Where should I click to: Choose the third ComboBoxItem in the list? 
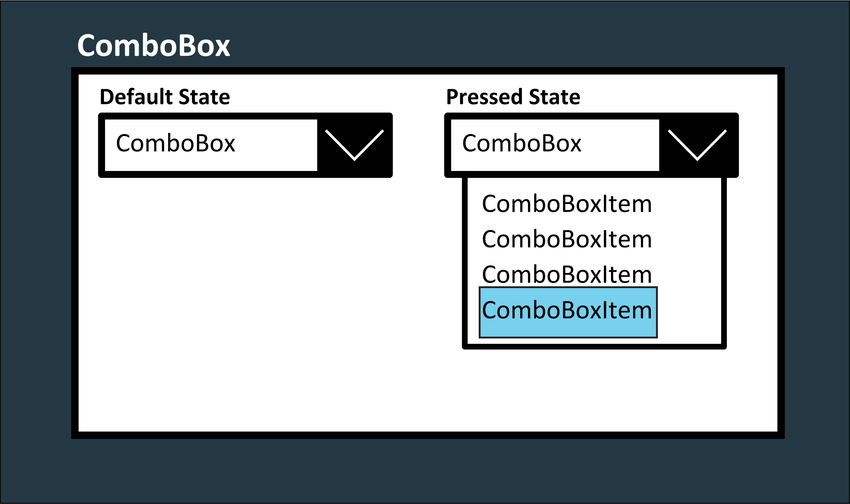point(566,274)
